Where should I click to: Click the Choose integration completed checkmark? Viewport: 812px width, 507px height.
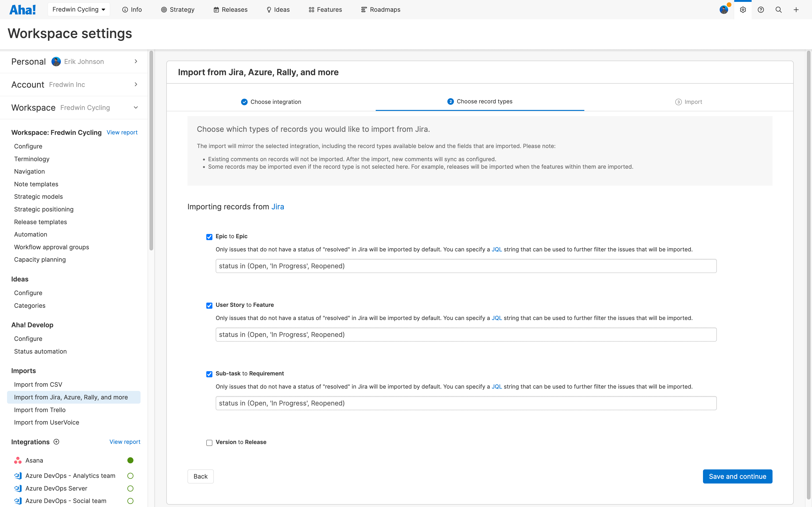pyautogui.click(x=244, y=102)
